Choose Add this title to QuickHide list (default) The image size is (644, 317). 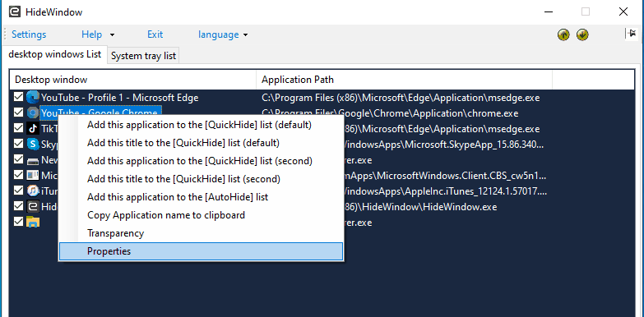coord(201,143)
